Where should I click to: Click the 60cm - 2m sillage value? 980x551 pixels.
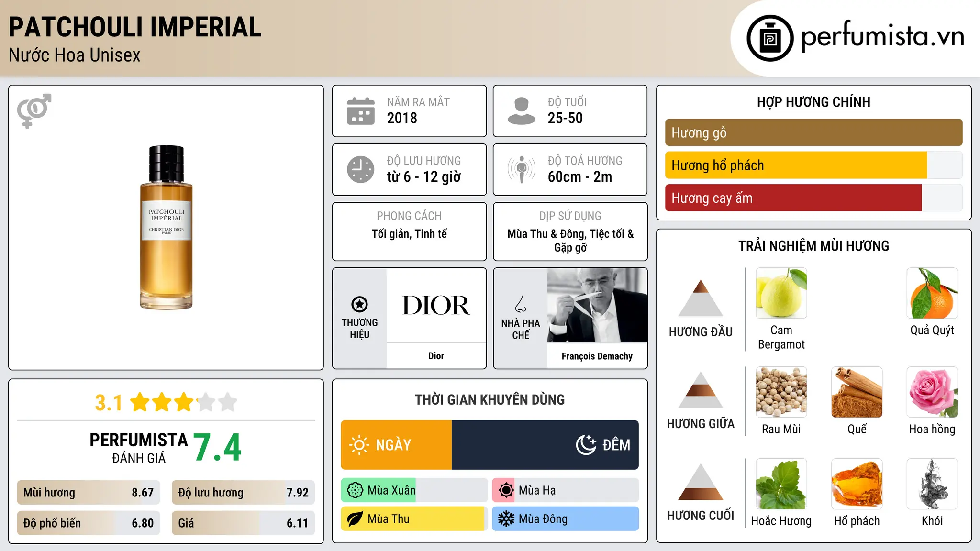point(580,177)
